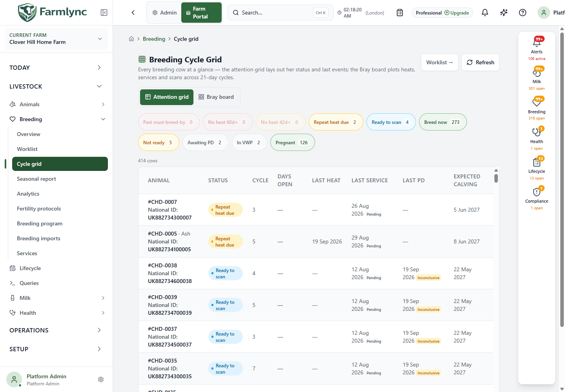
Task: Click the Upgrade link
Action: [x=457, y=13]
